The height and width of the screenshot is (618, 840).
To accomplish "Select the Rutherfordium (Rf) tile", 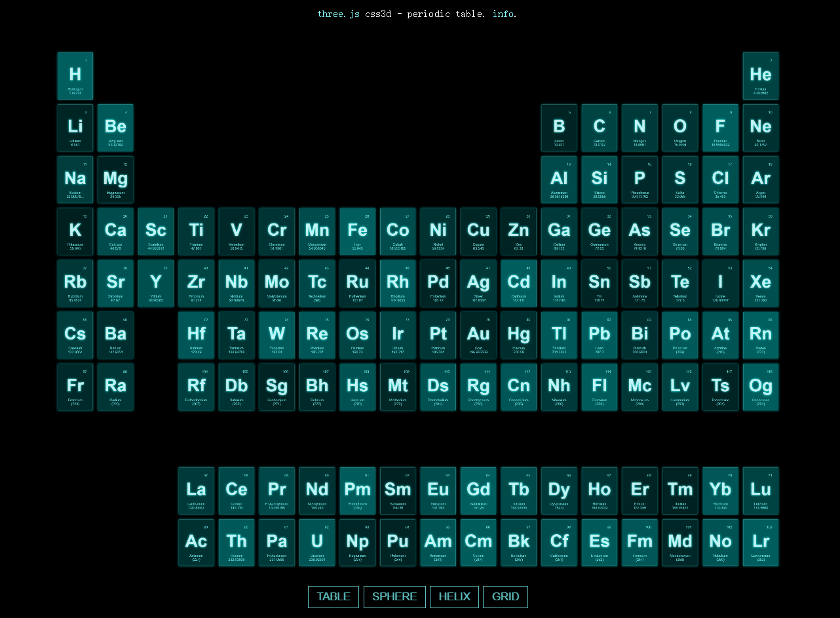I will [196, 387].
